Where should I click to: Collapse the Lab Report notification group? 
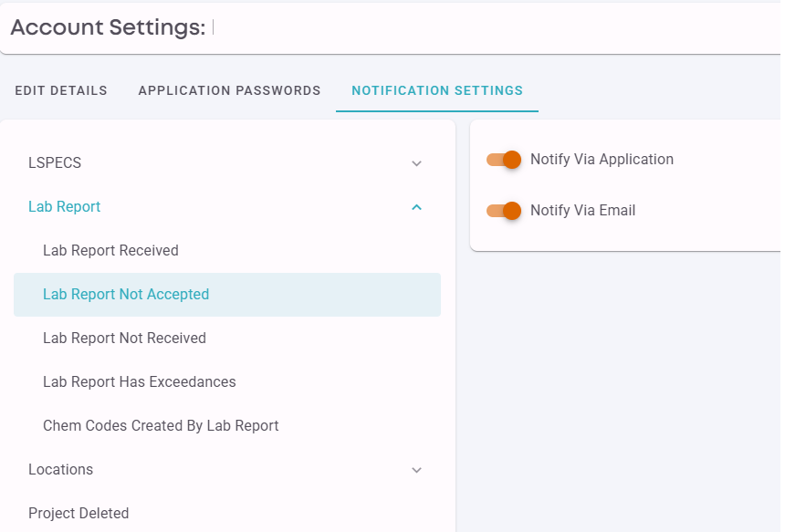[227, 207]
